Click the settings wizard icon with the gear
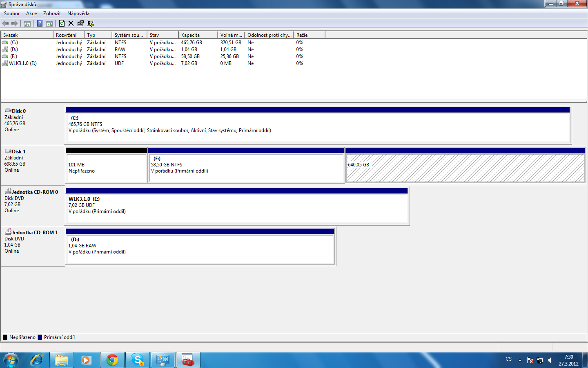Viewport: 588px width, 368px height. point(90,24)
